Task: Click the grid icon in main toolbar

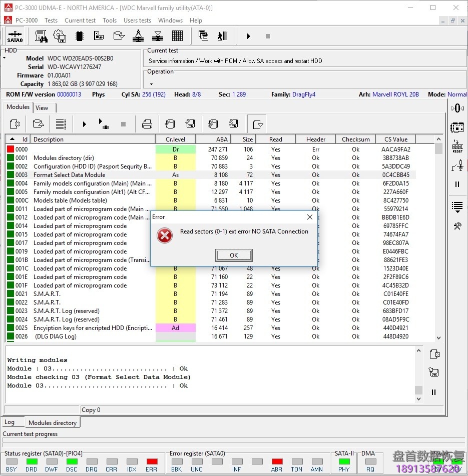Action: coord(177,36)
